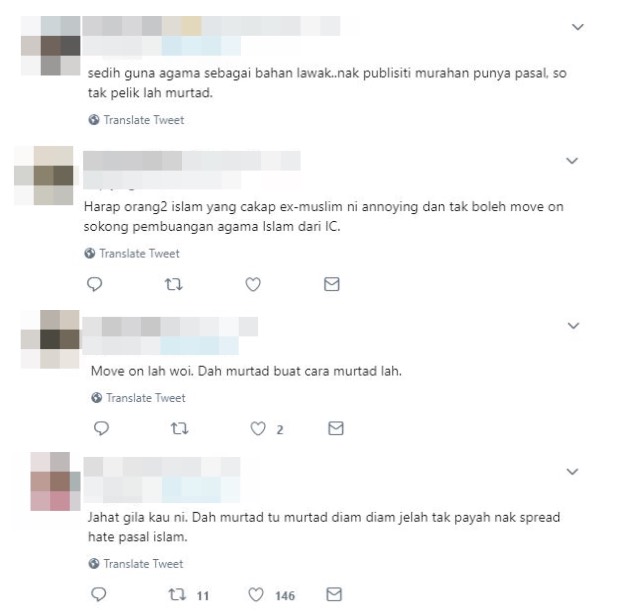Viewport: 617px width, 612px height.
Task: Message the 'Jahat gila kau ni' tweet
Action: [334, 594]
